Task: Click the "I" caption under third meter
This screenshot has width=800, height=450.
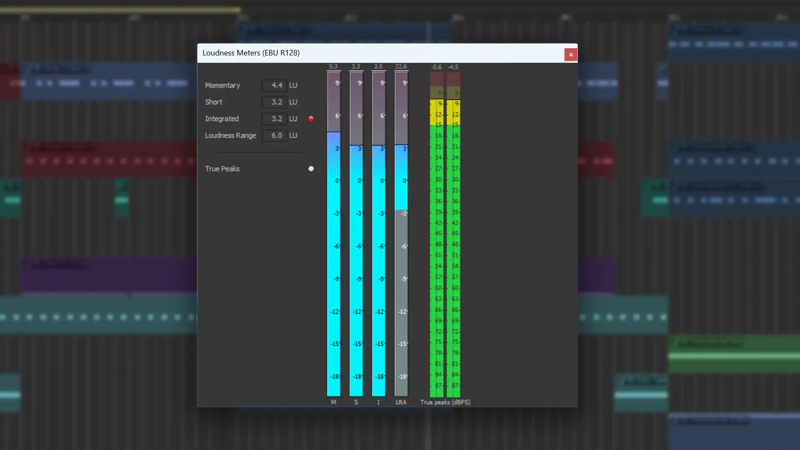Action: 379,402
